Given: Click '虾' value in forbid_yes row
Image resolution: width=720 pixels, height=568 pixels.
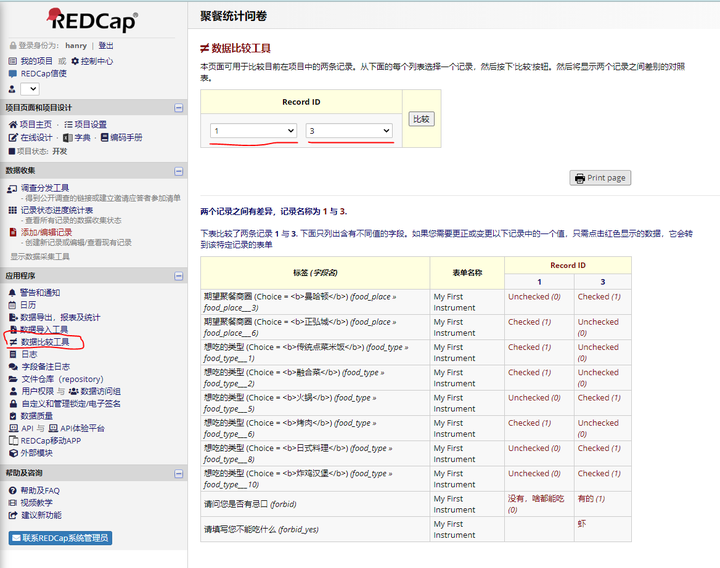Looking at the screenshot, I should pos(582,524).
